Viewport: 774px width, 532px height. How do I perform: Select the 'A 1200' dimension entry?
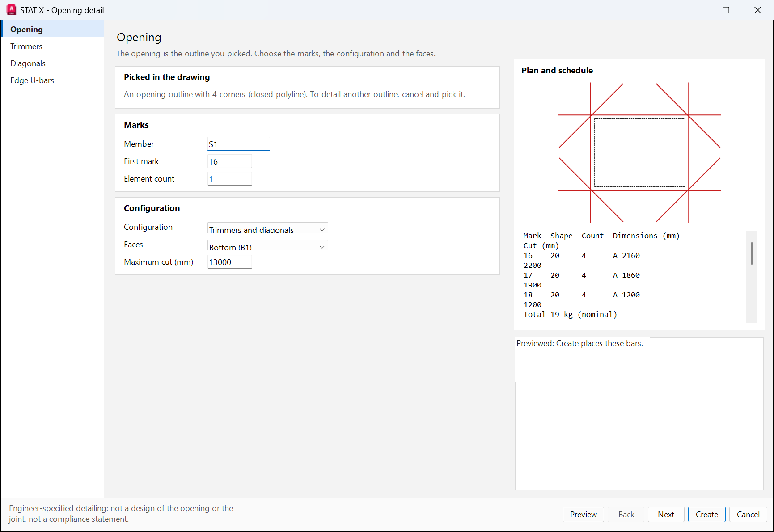coord(626,295)
